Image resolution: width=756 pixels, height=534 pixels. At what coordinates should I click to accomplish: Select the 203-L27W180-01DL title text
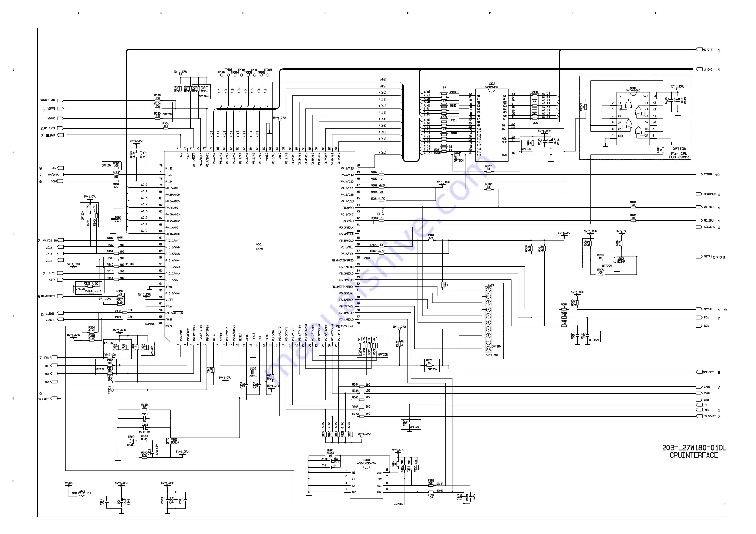pyautogui.click(x=694, y=448)
